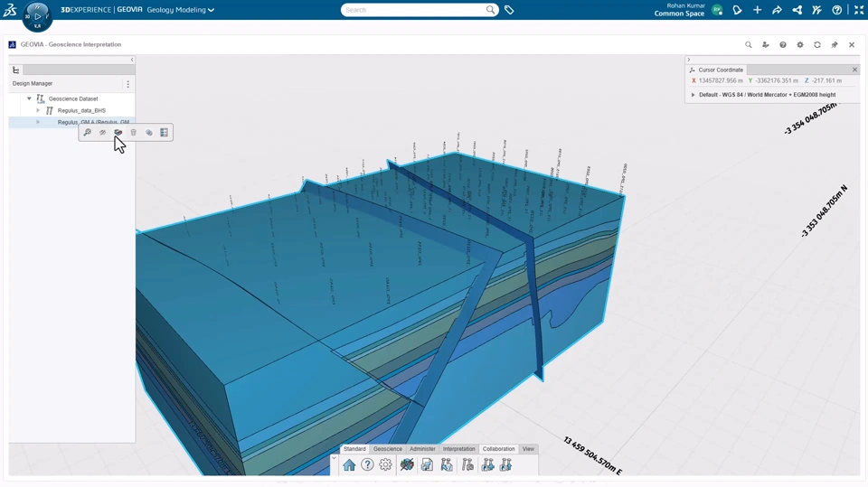
Task: Toggle full-screen with the collapse arrows icon
Action: (x=859, y=10)
